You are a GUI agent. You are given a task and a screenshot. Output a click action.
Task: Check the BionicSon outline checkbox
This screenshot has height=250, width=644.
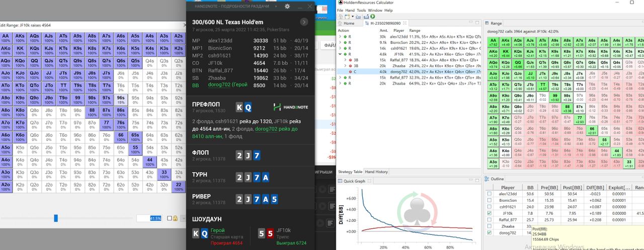490,200
